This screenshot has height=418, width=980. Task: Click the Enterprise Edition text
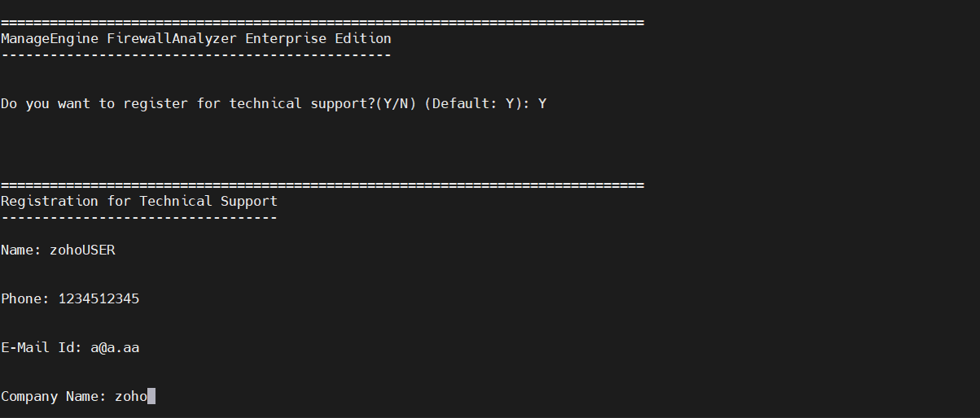tap(318, 38)
